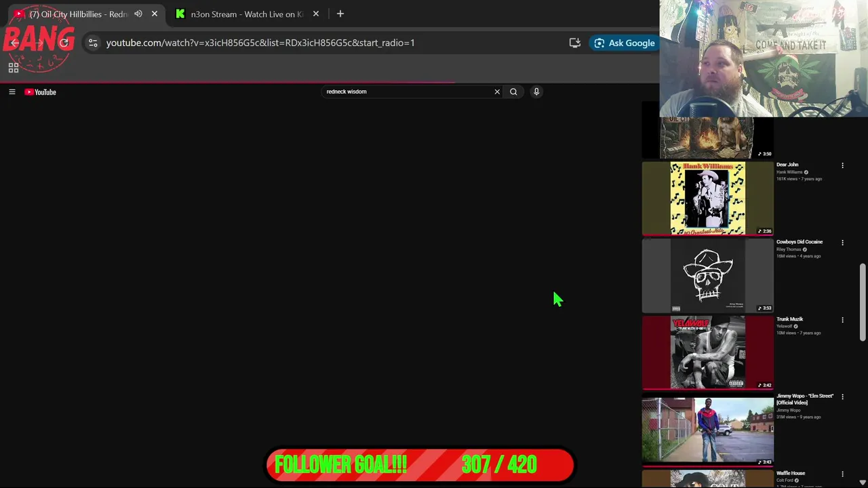Open the site information icon in address bar
868x488 pixels.
coord(93,43)
